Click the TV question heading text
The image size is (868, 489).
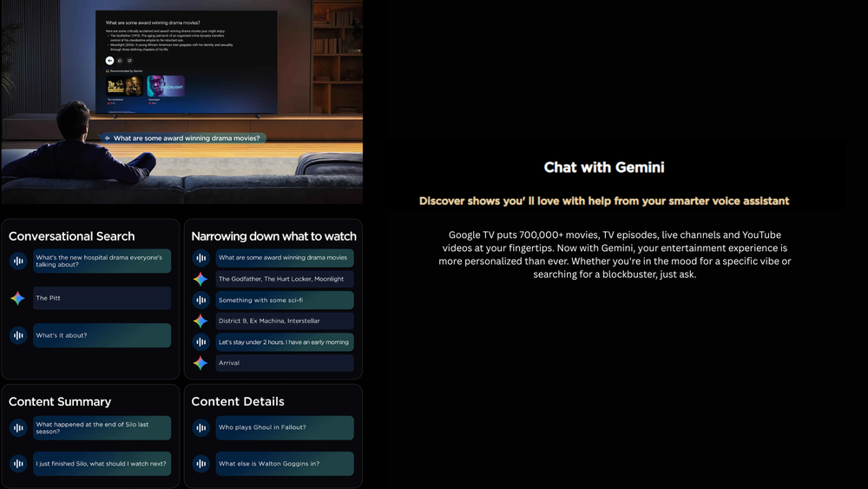pos(153,23)
